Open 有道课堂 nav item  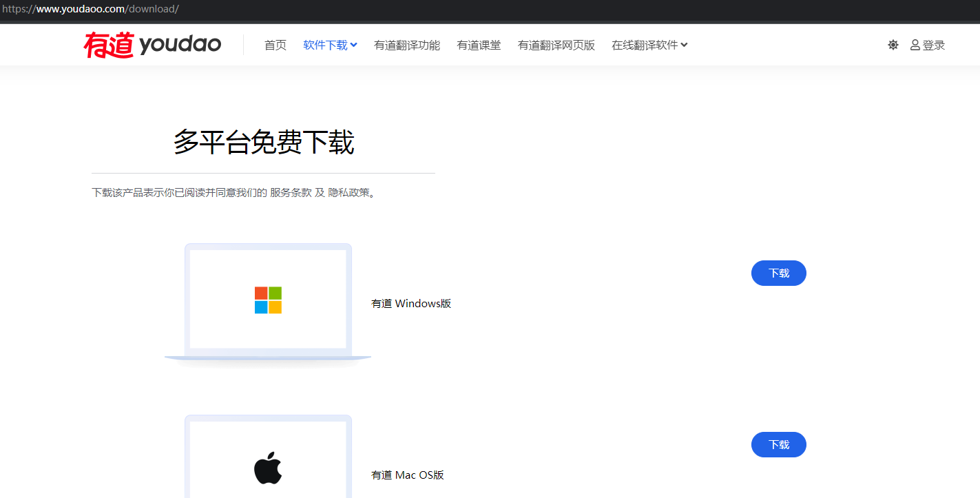point(479,45)
